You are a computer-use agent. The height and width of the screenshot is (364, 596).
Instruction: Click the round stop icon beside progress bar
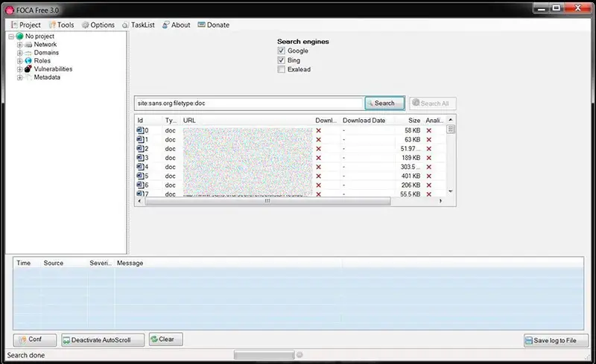point(299,355)
